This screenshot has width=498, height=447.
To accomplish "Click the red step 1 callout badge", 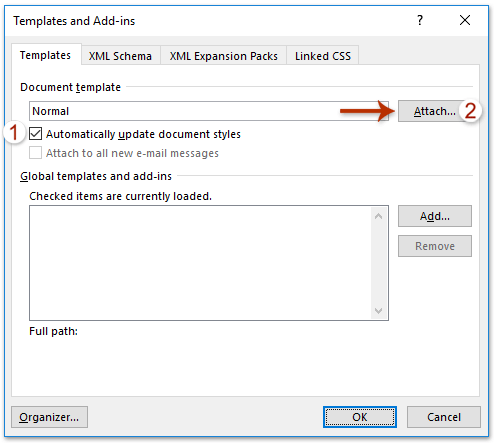I will click(x=14, y=132).
